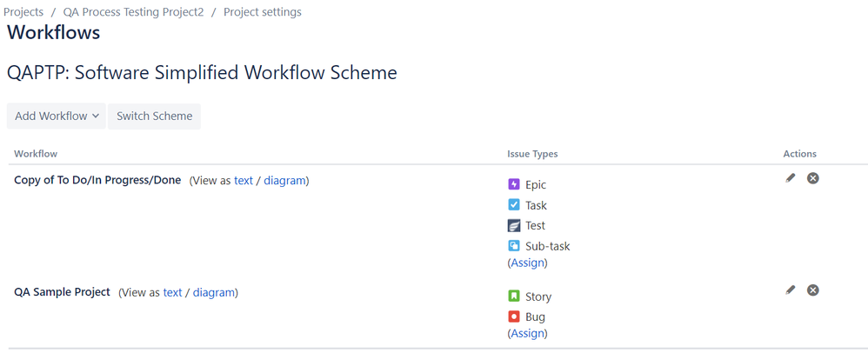Remove the Copy of To Do/In Progress/Done workflow
This screenshot has height=353, width=868.
tap(812, 178)
